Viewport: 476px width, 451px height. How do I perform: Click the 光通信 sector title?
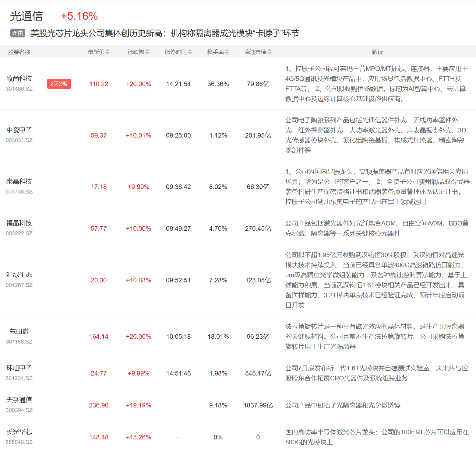pyautogui.click(x=26, y=16)
